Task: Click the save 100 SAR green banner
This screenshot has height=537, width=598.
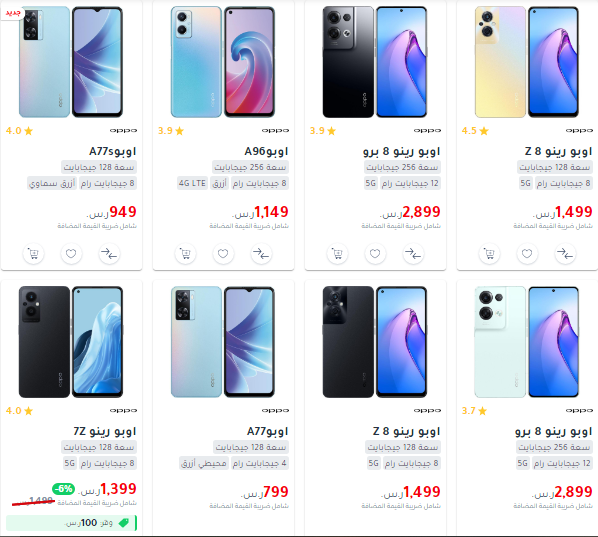Action: coord(71,523)
